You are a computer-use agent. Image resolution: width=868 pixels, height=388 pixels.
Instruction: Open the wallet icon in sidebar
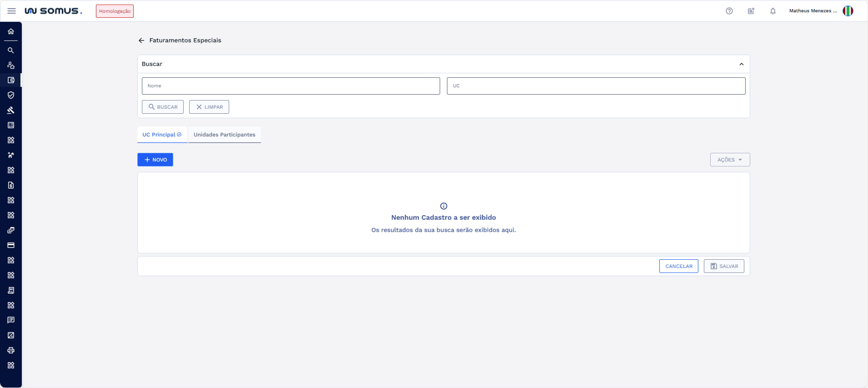click(11, 80)
